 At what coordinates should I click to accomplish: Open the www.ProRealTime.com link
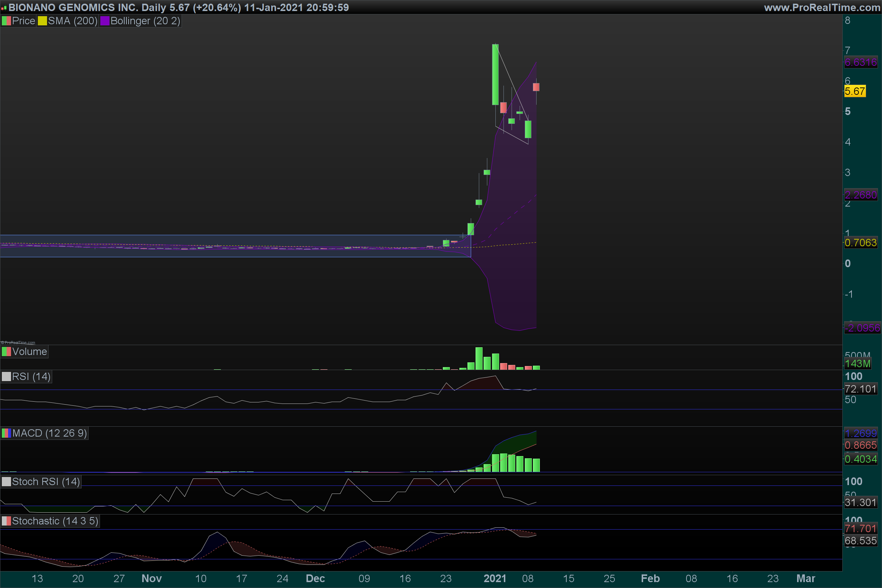[x=822, y=7]
